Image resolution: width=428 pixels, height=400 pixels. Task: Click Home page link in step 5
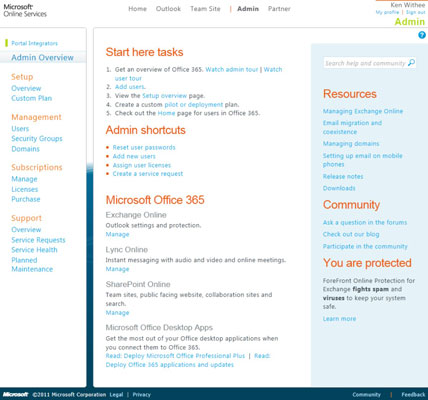pyautogui.click(x=166, y=113)
